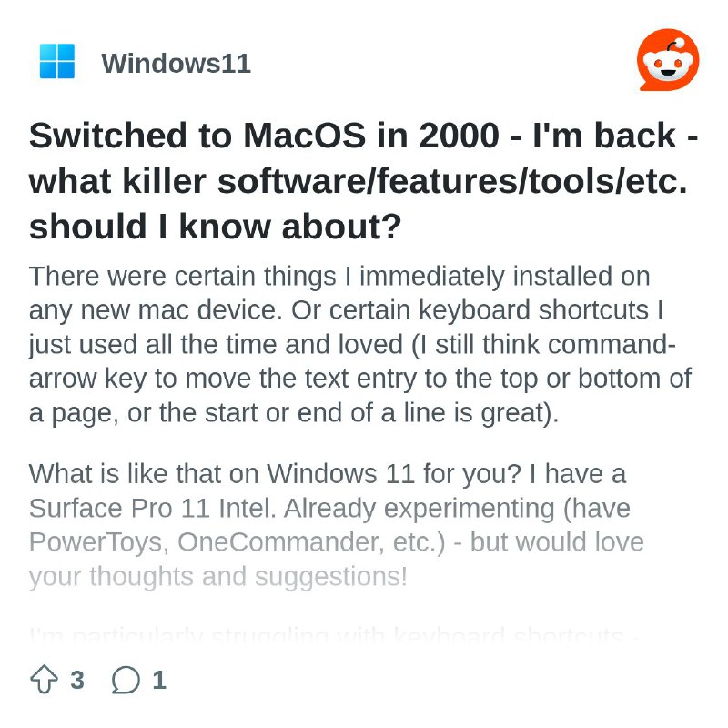The image size is (728, 728).
Task: Click the upvote count showing 3
Action: point(77,680)
